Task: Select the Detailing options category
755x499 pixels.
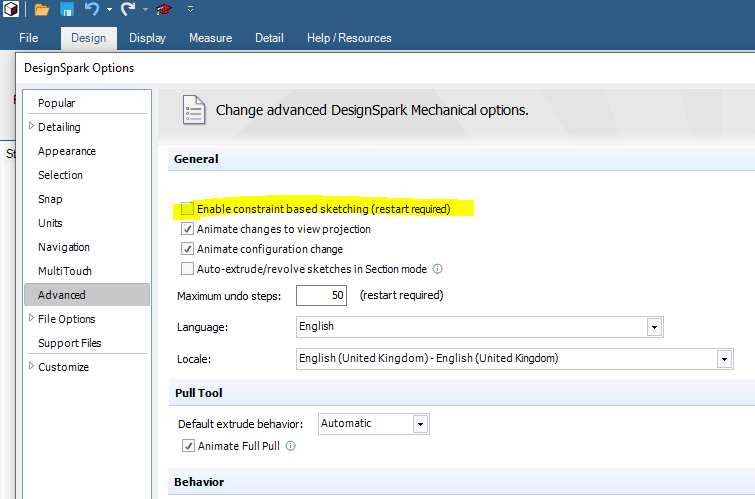Action: (59, 127)
